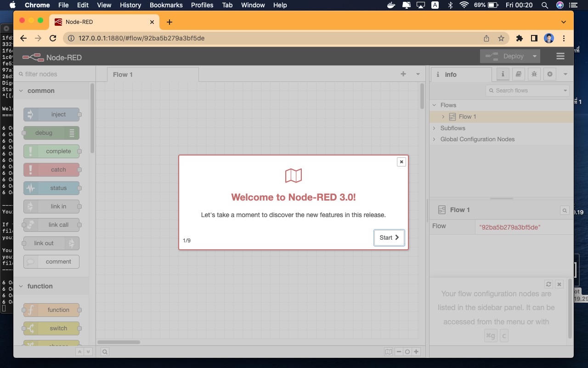Viewport: 588px width, 368px height.
Task: Add a new flow tab with plus icon
Action: pyautogui.click(x=403, y=74)
